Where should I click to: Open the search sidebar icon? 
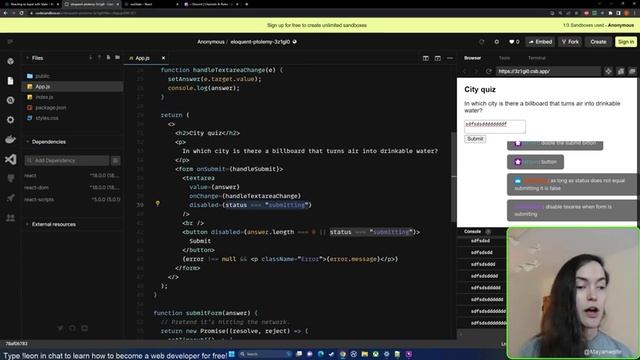11,100
